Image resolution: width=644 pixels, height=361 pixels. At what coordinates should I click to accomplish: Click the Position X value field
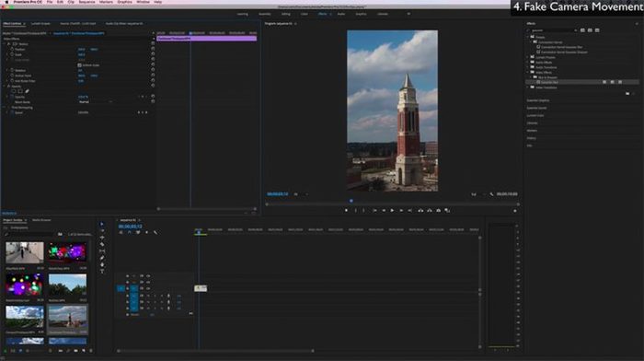(x=81, y=49)
